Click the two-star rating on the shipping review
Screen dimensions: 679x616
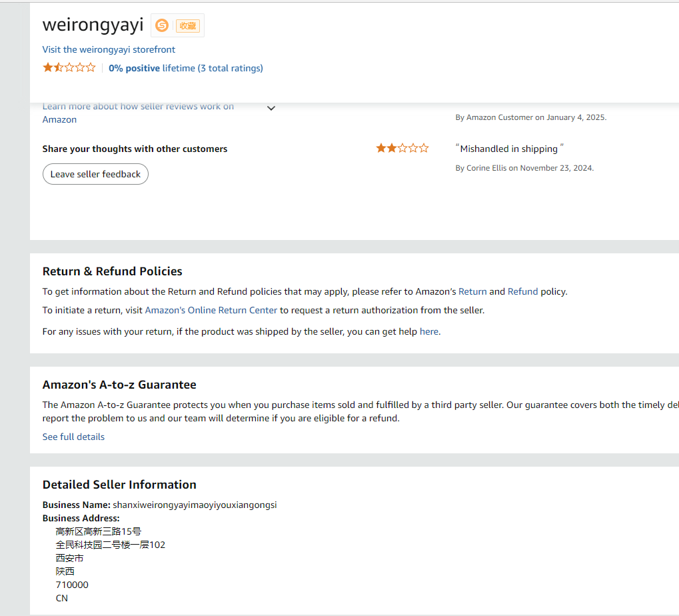[402, 148]
